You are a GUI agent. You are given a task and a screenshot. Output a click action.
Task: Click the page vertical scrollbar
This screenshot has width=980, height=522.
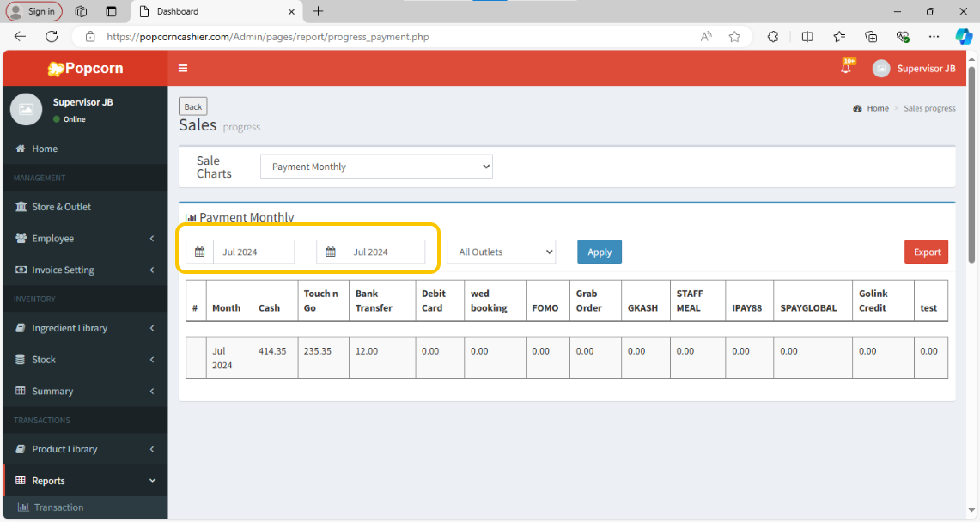(x=971, y=164)
